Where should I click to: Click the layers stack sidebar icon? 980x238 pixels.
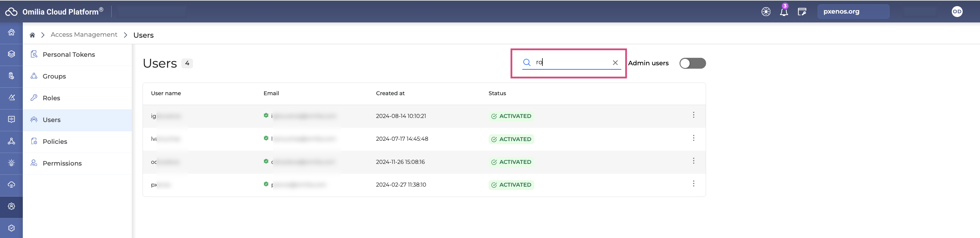click(x=12, y=54)
